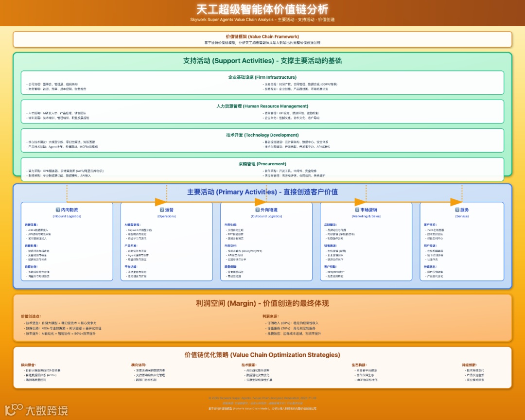Click the 内容生成 subheading in Outbound Logistics
Screen dimensions: 525x420
coord(231,225)
